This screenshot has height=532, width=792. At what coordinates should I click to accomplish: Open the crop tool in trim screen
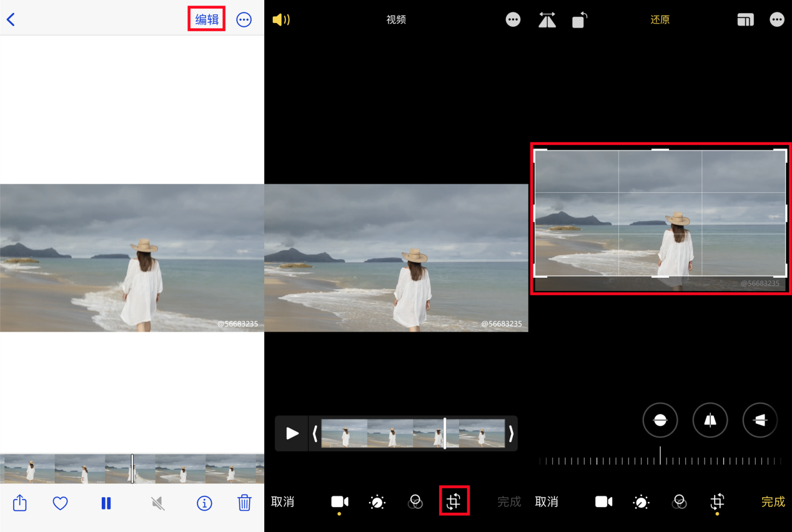tap(454, 501)
